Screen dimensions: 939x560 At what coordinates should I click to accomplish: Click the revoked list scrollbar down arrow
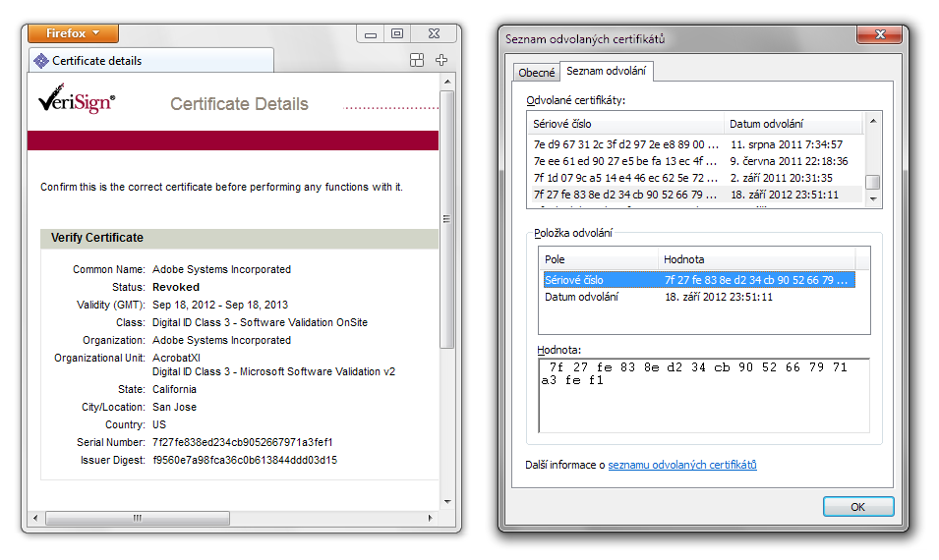tap(873, 199)
